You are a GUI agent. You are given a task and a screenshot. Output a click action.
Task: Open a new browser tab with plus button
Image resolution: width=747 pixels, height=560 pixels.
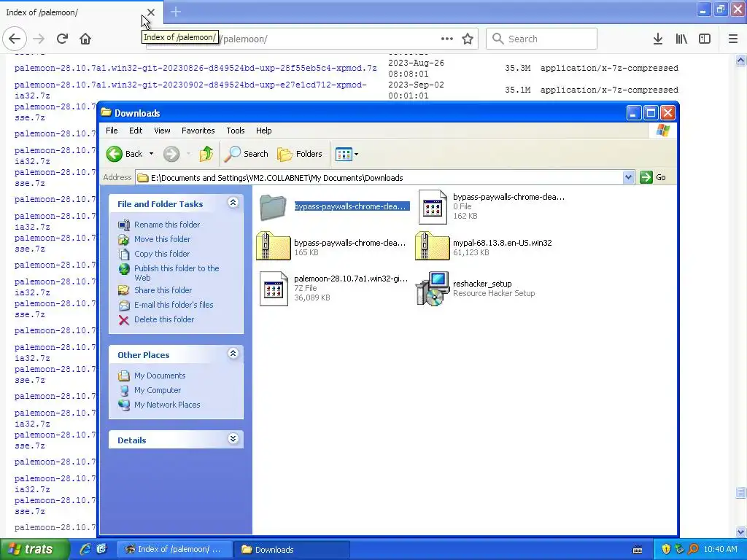point(175,12)
